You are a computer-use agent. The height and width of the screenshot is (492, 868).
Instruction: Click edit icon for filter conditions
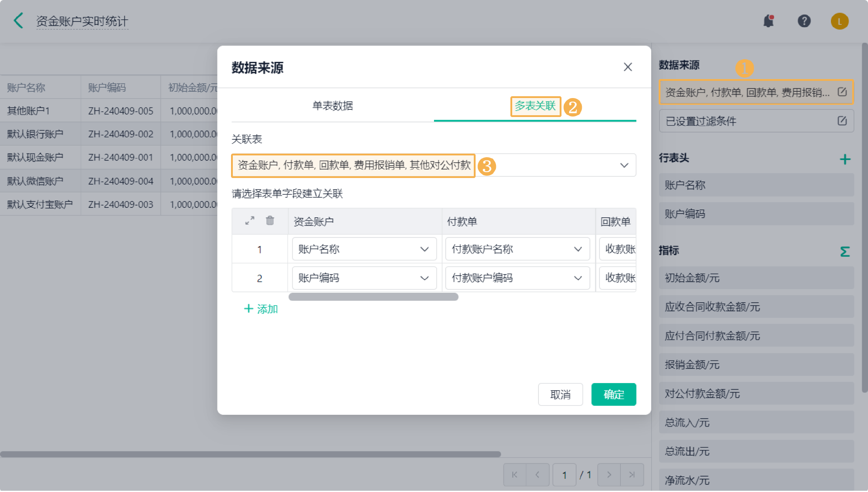point(842,121)
